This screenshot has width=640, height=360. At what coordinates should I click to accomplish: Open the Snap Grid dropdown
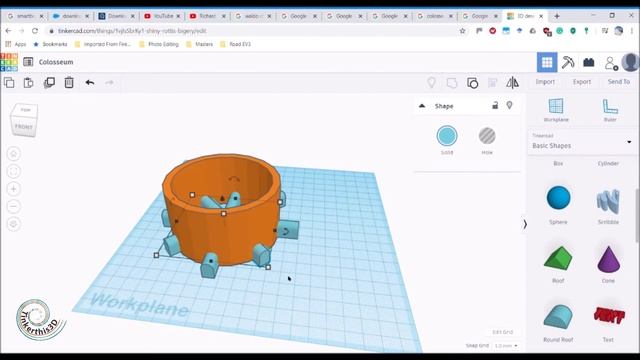[x=506, y=346]
